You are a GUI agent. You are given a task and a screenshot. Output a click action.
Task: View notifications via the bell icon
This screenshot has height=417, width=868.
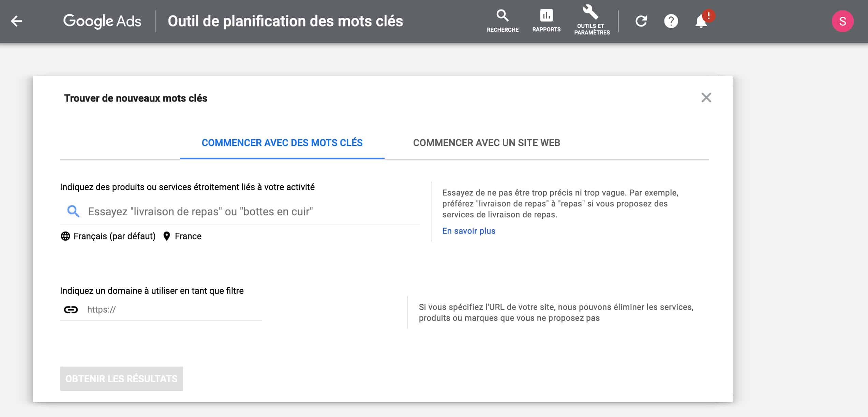pyautogui.click(x=701, y=21)
